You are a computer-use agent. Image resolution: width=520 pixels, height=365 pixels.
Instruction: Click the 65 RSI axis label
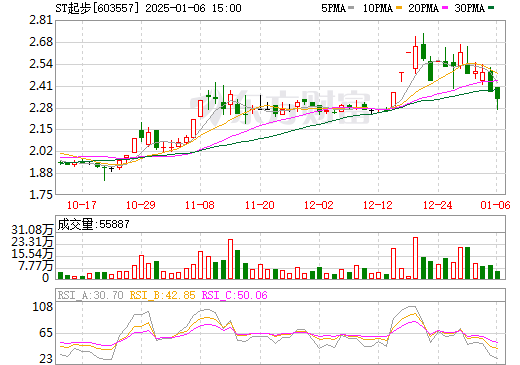click(46, 333)
